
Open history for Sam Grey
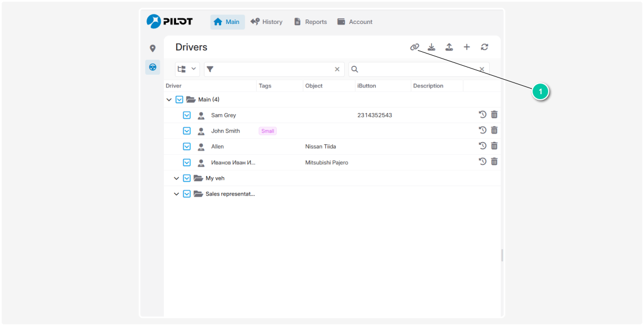coord(482,115)
